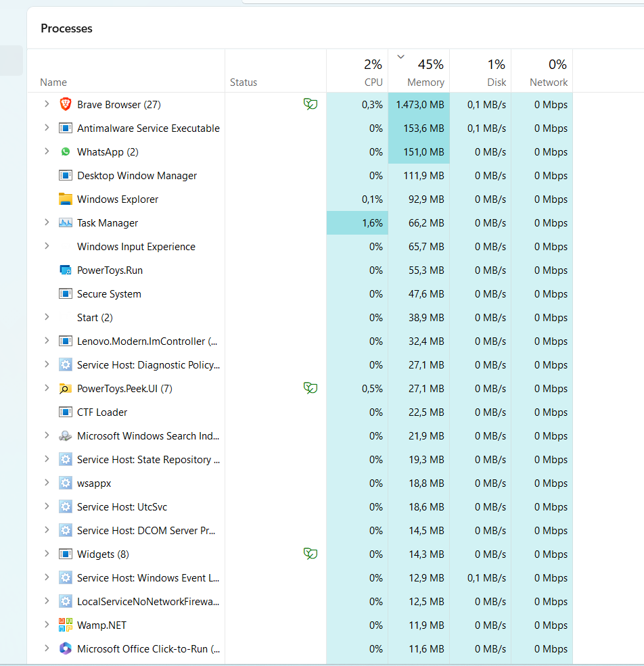Expand the WhatsApp process group

coord(47,151)
